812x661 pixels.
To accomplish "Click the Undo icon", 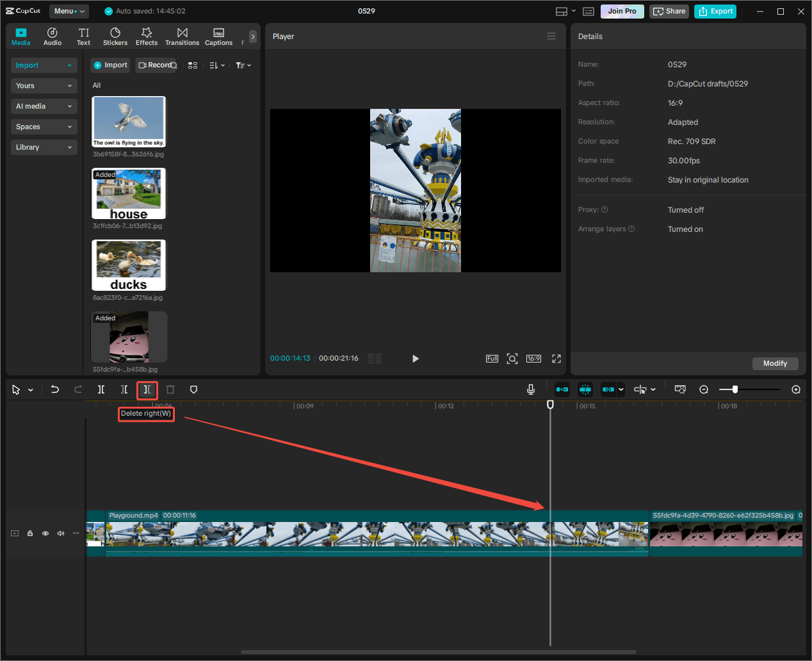I will pyautogui.click(x=54, y=389).
